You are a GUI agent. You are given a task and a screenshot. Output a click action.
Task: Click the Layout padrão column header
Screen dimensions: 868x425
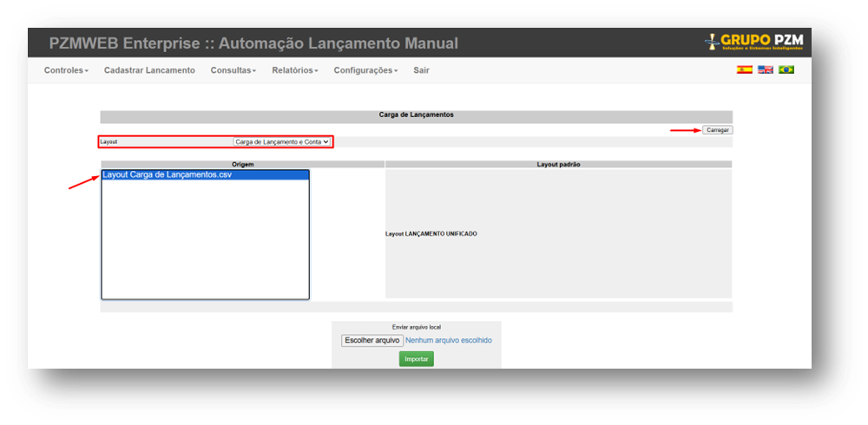pyautogui.click(x=558, y=164)
